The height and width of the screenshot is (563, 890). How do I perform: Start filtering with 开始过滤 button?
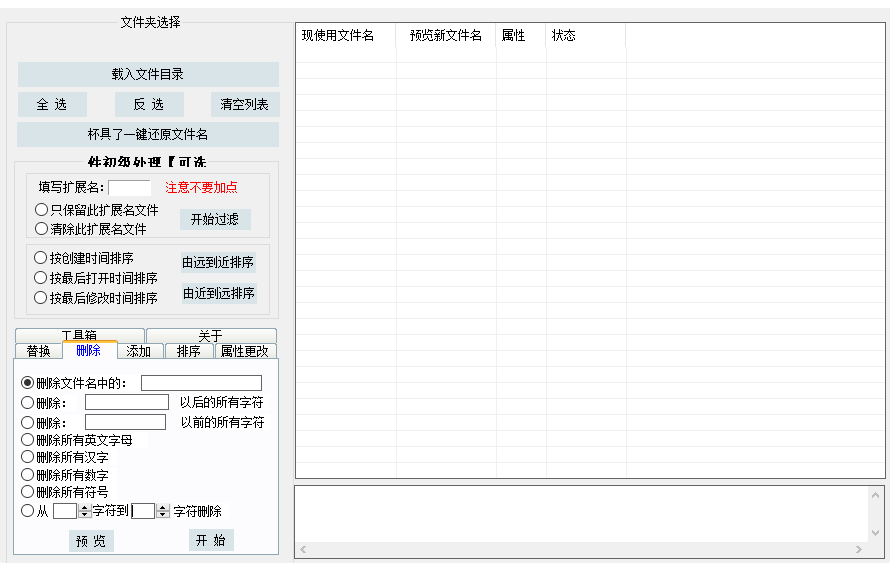[215, 220]
